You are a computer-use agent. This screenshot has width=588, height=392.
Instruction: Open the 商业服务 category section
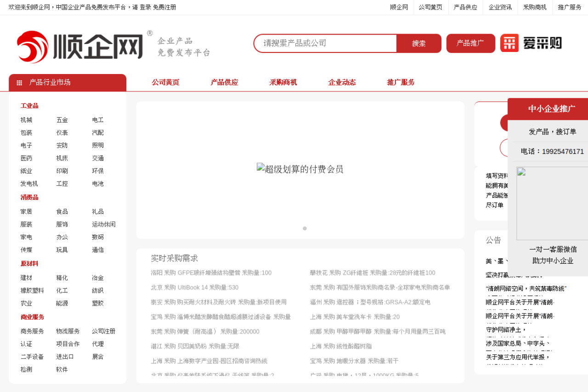tap(32, 317)
